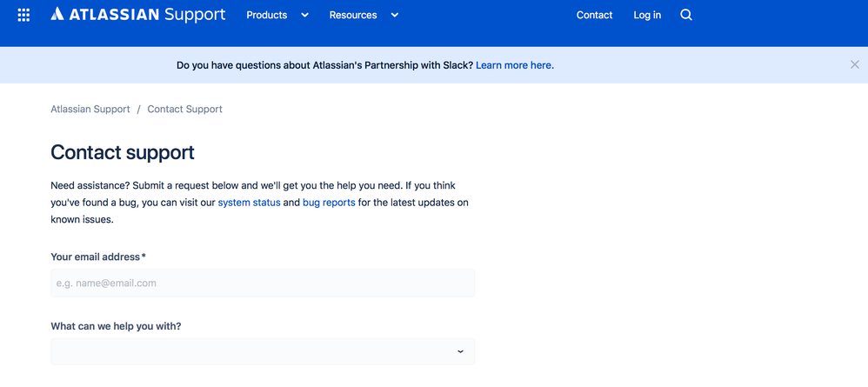868x387 pixels.
Task: Expand the Products menu chevron
Action: pos(304,15)
